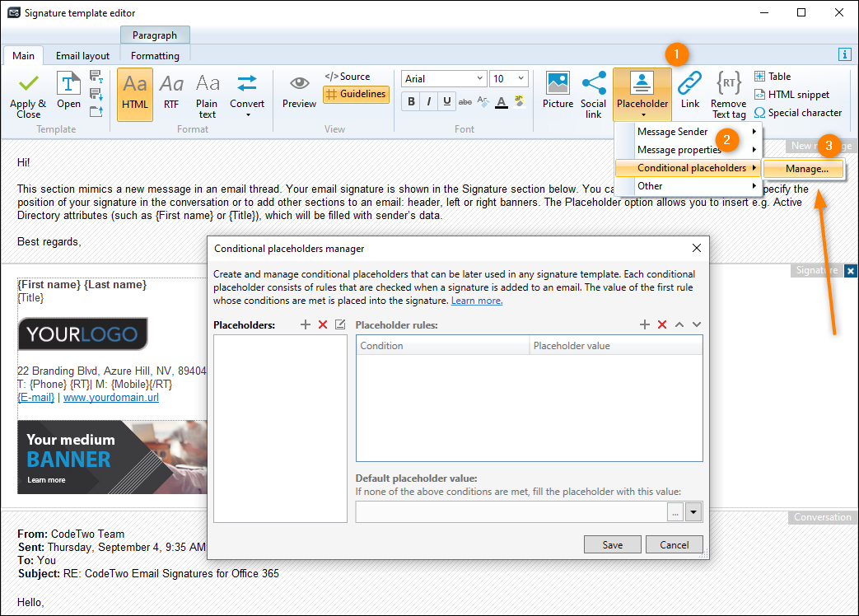
Task: Click the Preview eye icon
Action: (x=299, y=92)
